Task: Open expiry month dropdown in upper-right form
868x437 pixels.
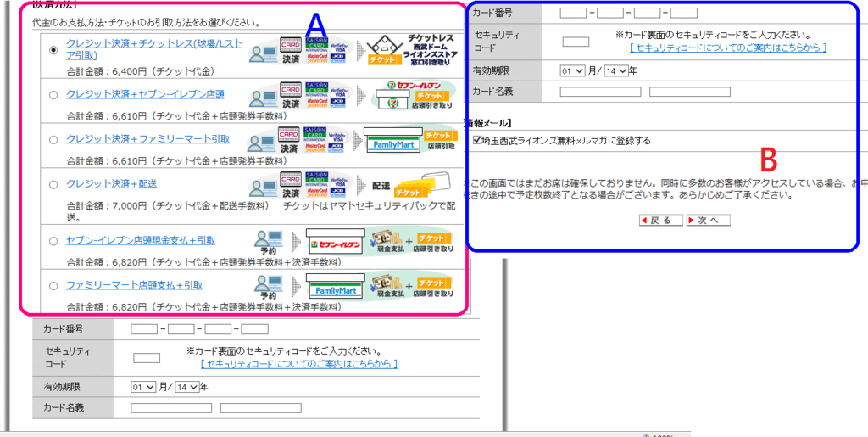Action: coord(572,71)
